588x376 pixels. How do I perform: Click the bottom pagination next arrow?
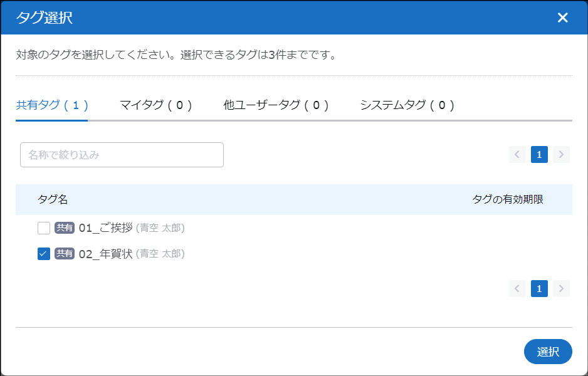tap(561, 288)
